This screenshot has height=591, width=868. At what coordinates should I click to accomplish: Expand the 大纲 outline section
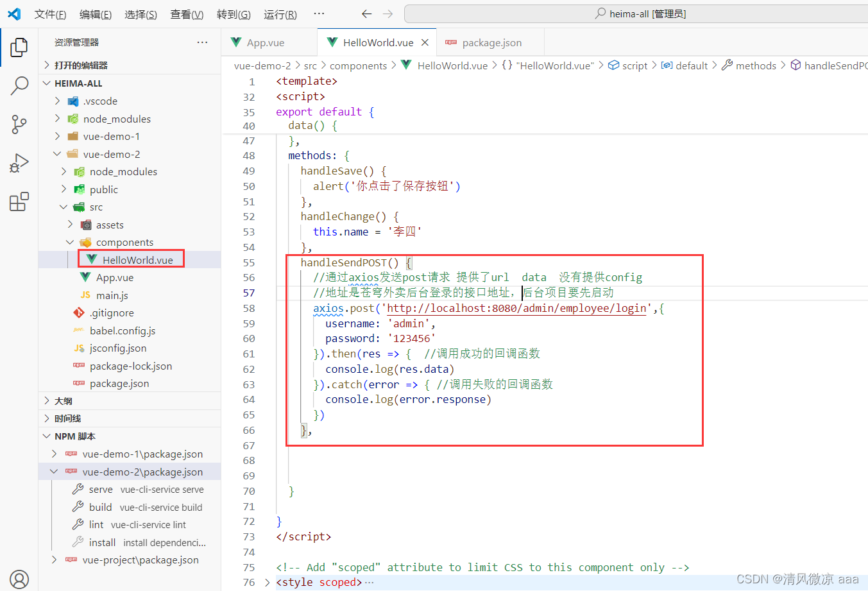coord(130,400)
